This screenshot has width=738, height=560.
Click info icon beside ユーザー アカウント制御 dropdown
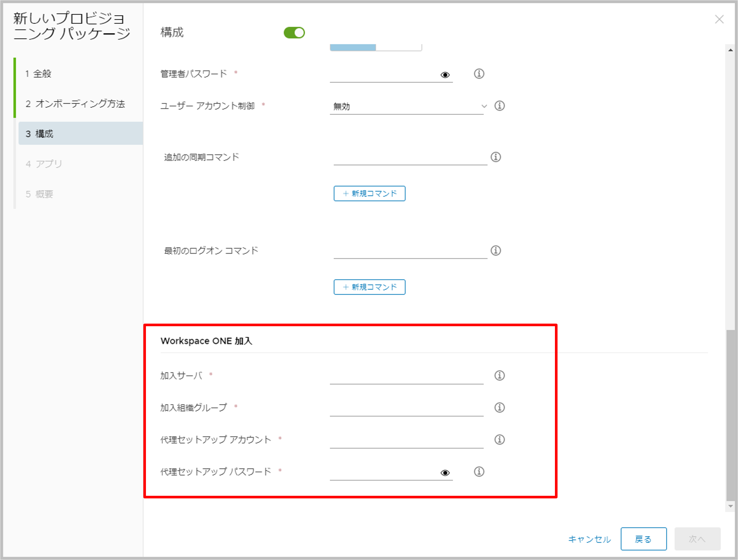coord(499,106)
